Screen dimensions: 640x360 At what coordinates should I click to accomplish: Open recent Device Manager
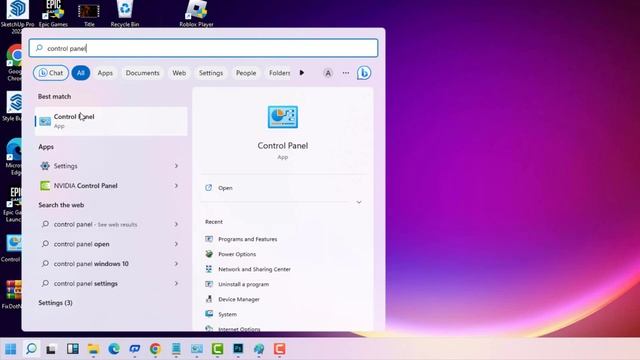(x=239, y=300)
